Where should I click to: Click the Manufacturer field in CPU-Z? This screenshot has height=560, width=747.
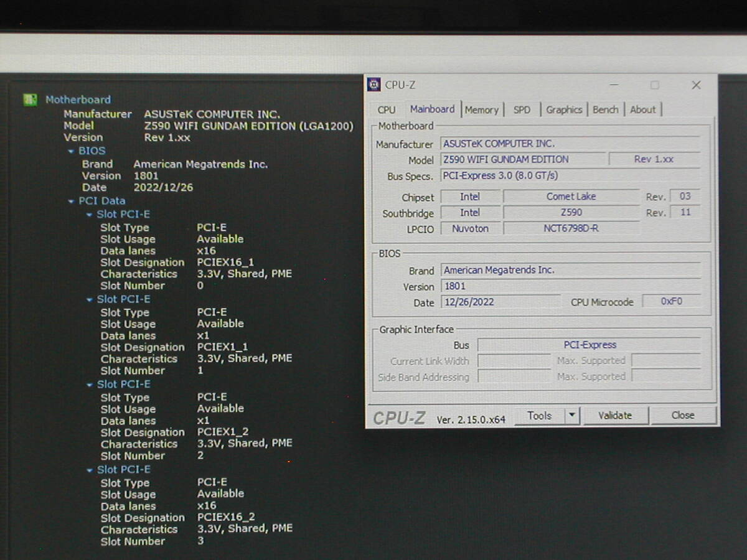tap(570, 144)
